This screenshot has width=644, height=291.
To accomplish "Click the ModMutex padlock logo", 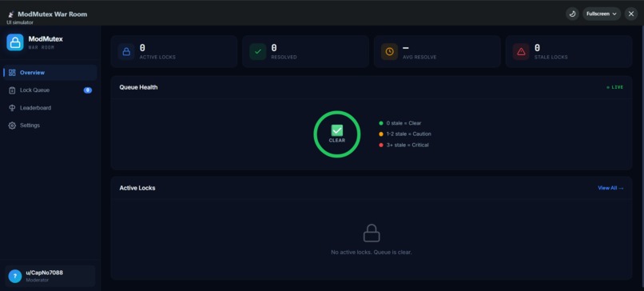I will [15, 42].
